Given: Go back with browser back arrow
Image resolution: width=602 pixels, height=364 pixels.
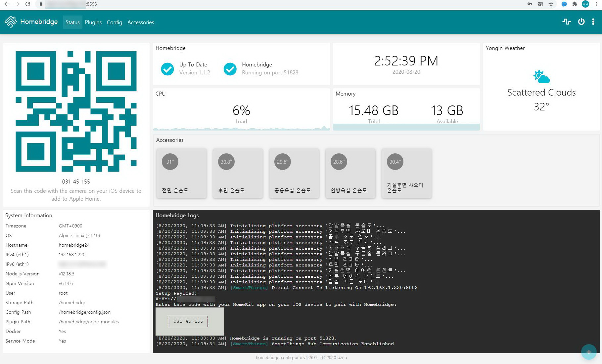Looking at the screenshot, I should tap(6, 4).
